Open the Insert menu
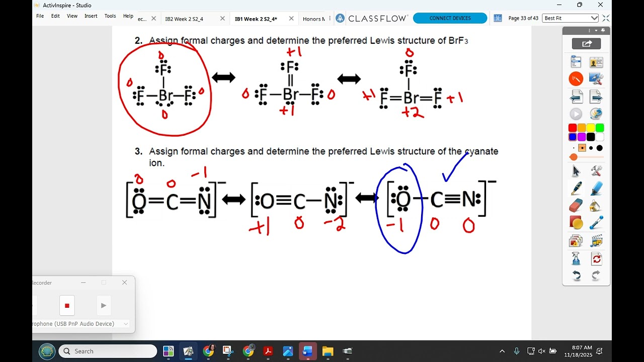This screenshot has width=644, height=362. (91, 16)
